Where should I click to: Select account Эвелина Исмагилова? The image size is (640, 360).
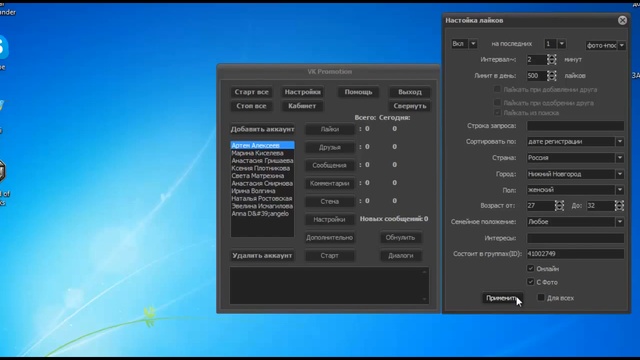[x=262, y=206]
